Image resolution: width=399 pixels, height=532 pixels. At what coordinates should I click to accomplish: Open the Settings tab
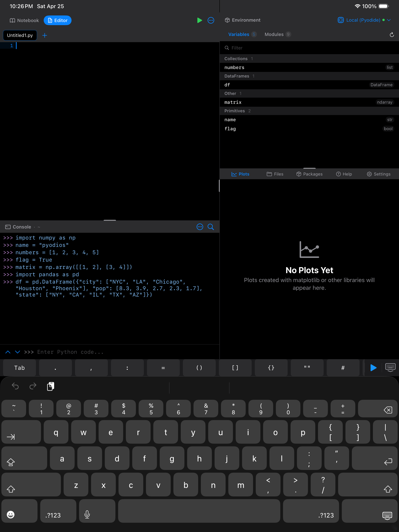coord(379,174)
